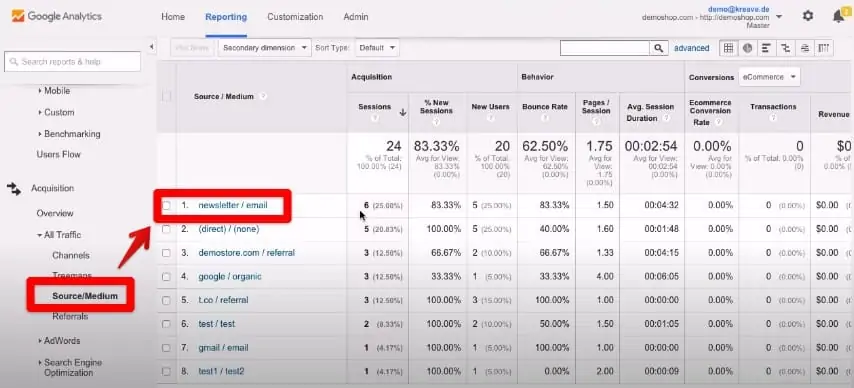The image size is (854, 388).
Task: Open help icon beside Ecommerce Conversion Rate
Action: point(719,123)
